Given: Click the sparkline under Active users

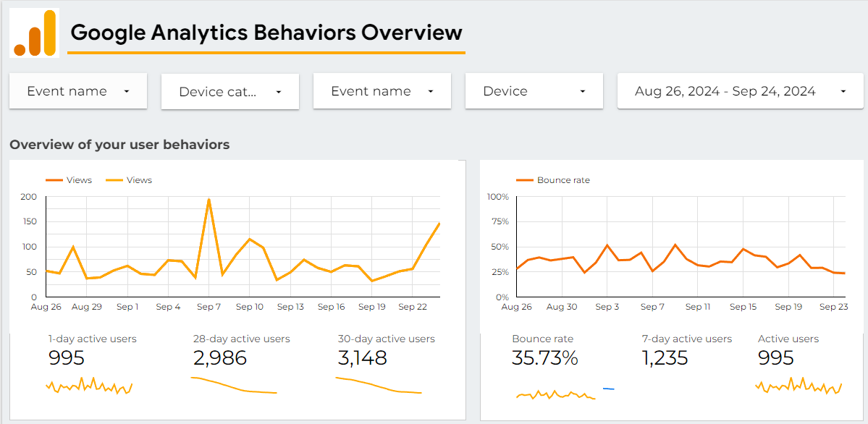Looking at the screenshot, I should [799, 385].
